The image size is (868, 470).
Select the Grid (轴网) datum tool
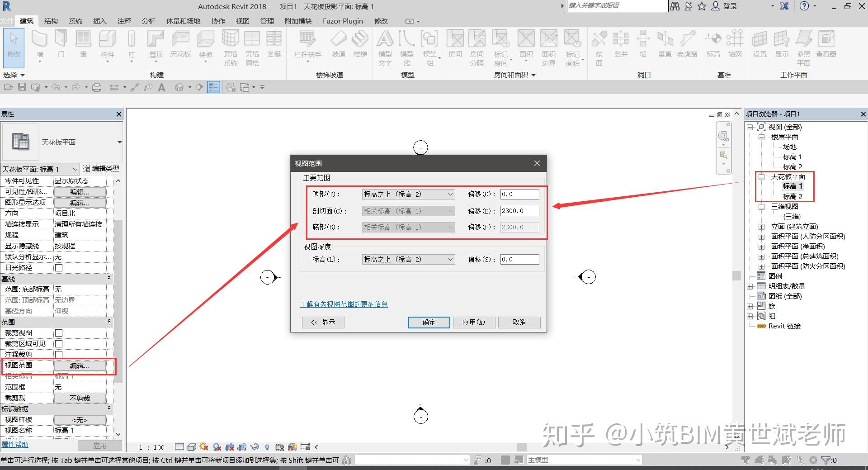(735, 44)
